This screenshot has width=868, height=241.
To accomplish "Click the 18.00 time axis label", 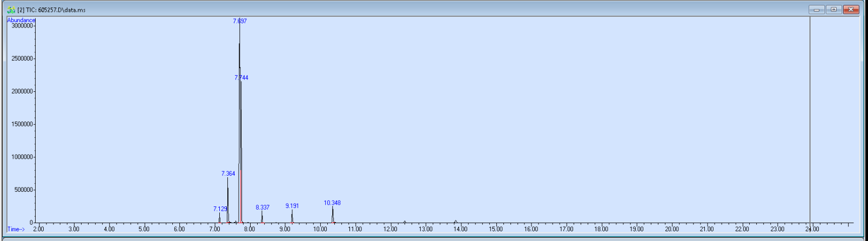I will coord(601,229).
